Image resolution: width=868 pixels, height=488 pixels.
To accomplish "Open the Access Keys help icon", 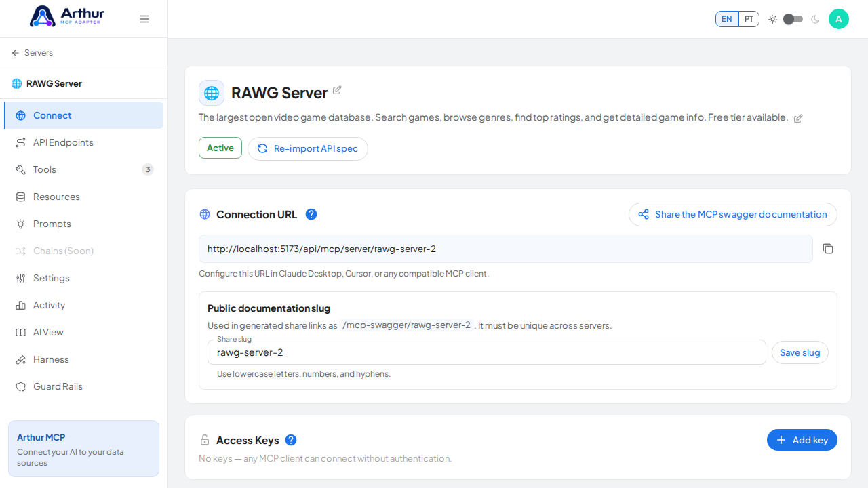I will 291,440.
